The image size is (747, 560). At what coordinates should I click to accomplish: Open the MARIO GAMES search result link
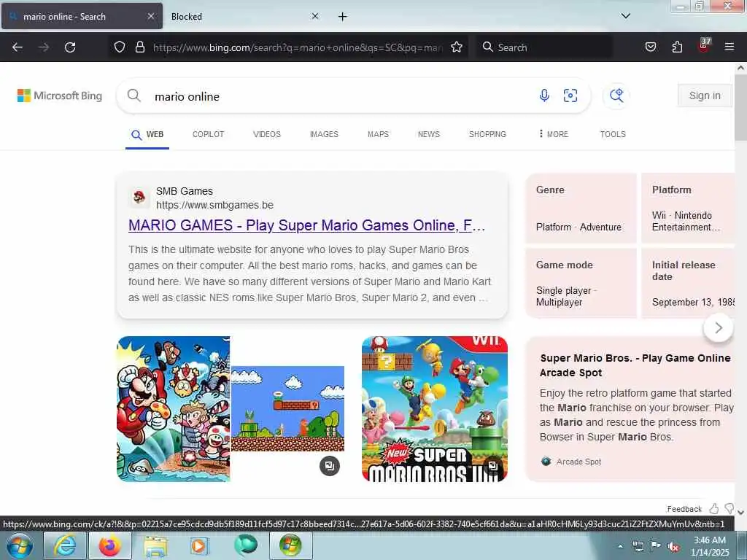point(307,225)
